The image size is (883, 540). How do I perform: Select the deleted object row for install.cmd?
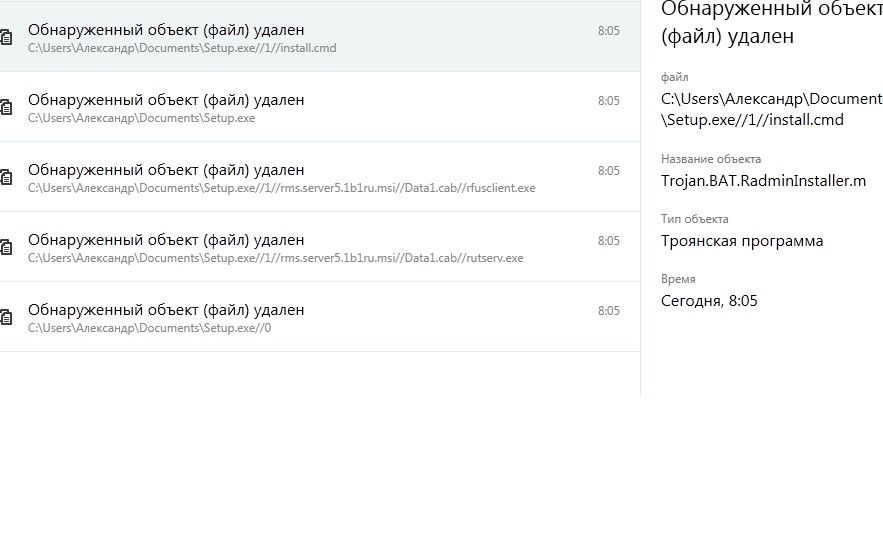click(x=320, y=37)
